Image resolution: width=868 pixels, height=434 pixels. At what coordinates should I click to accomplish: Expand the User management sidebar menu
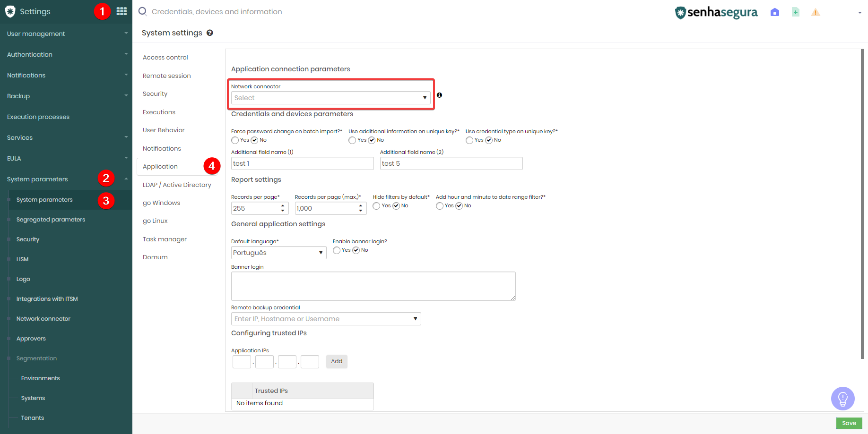[66, 34]
